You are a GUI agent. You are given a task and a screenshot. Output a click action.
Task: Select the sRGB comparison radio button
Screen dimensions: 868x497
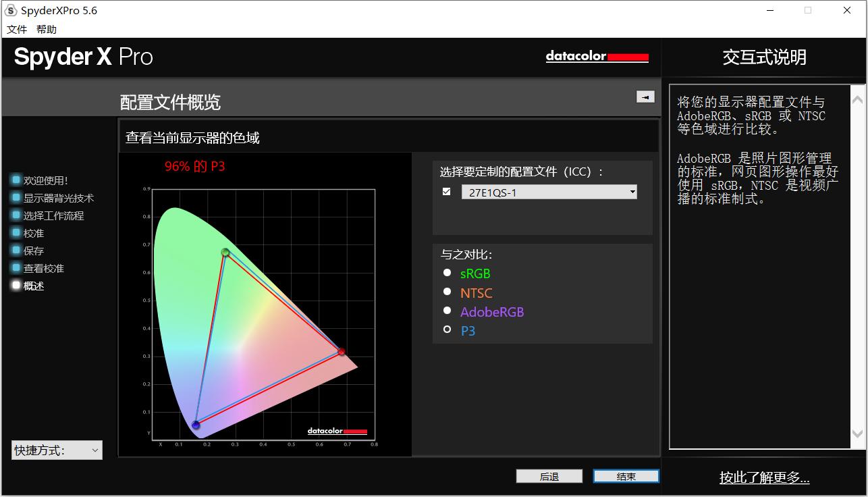447,273
